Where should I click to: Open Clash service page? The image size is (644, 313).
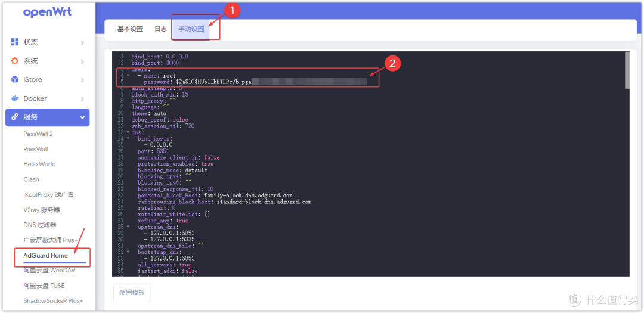click(x=31, y=179)
